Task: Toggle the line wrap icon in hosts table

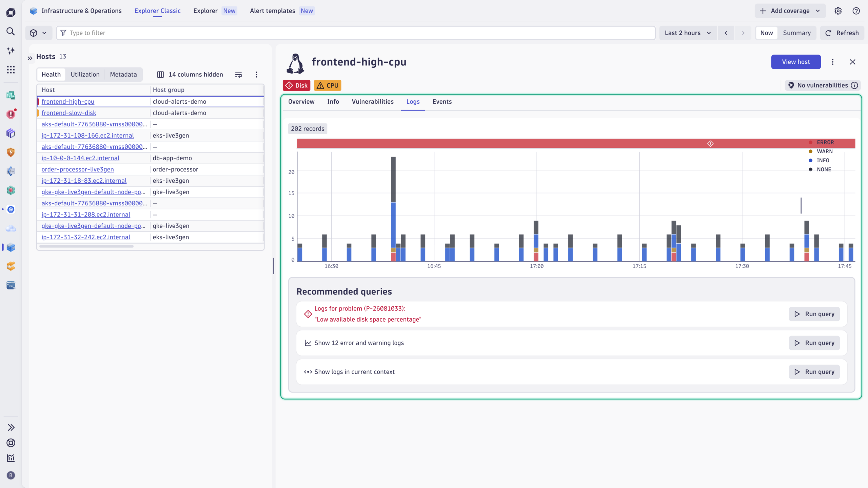Action: 238,75
